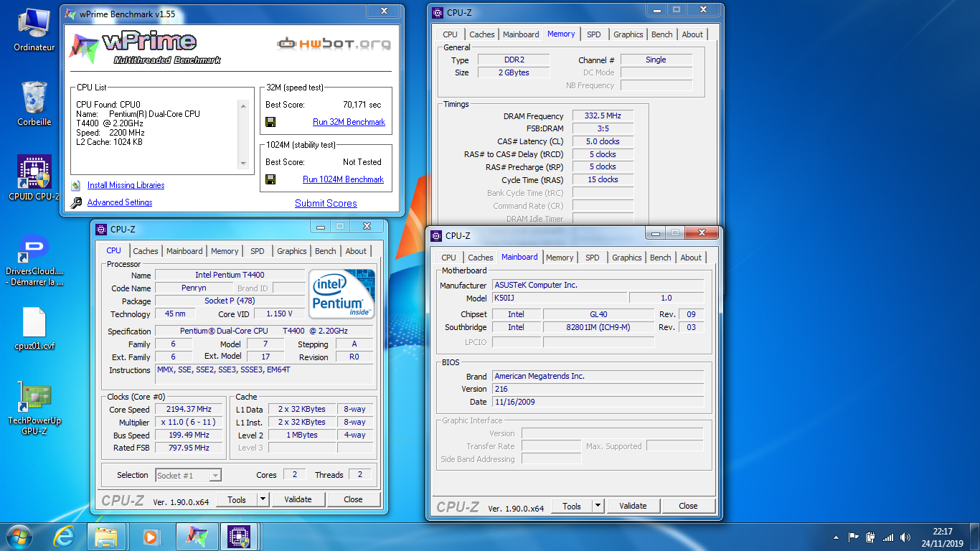This screenshot has height=551, width=980.
Task: Open Windows Explorer from the taskbar
Action: click(x=106, y=536)
